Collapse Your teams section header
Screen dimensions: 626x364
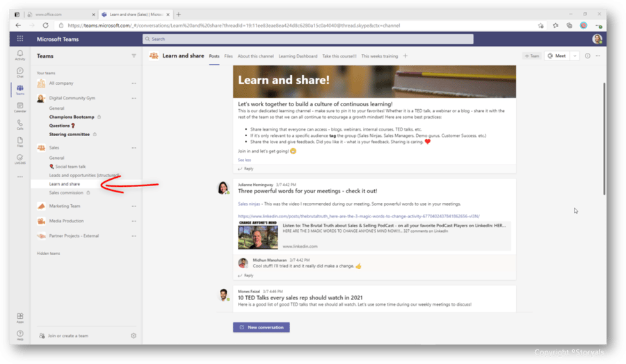[46, 73]
